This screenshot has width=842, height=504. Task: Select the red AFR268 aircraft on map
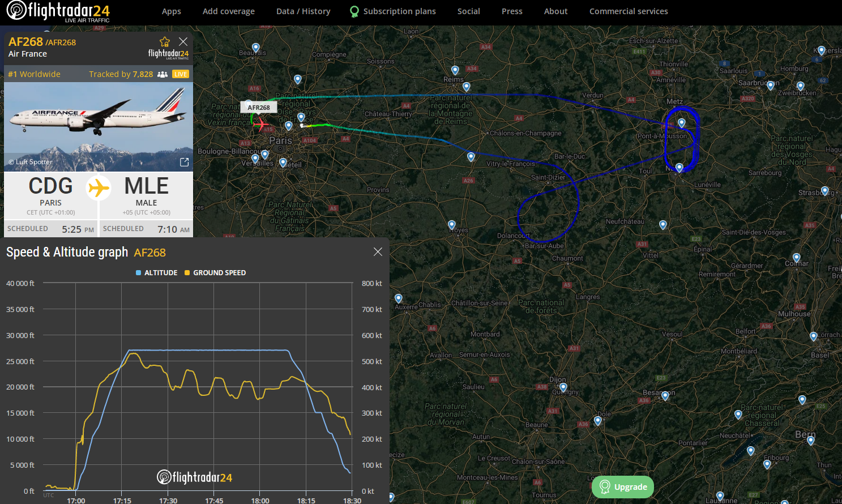tap(260, 123)
